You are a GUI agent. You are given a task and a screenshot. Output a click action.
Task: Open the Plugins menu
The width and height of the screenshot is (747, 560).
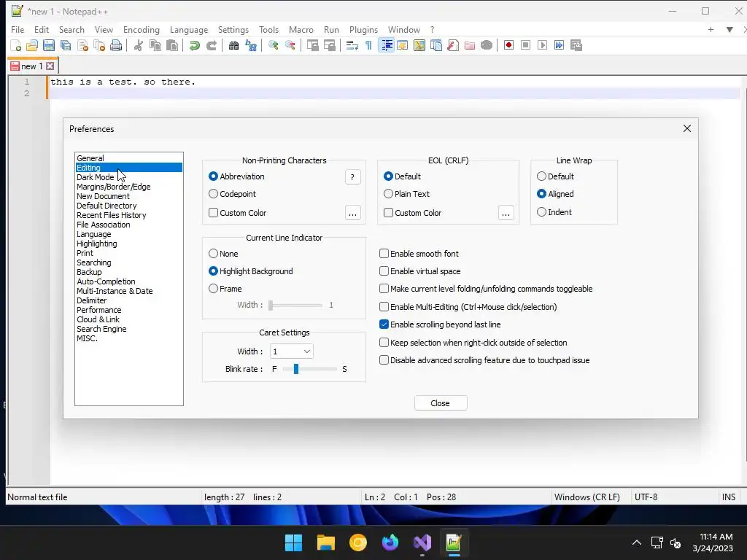click(363, 29)
